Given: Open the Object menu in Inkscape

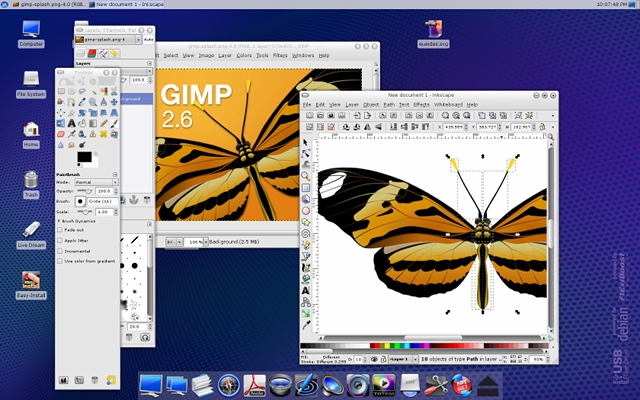Looking at the screenshot, I should pyautogui.click(x=371, y=105).
